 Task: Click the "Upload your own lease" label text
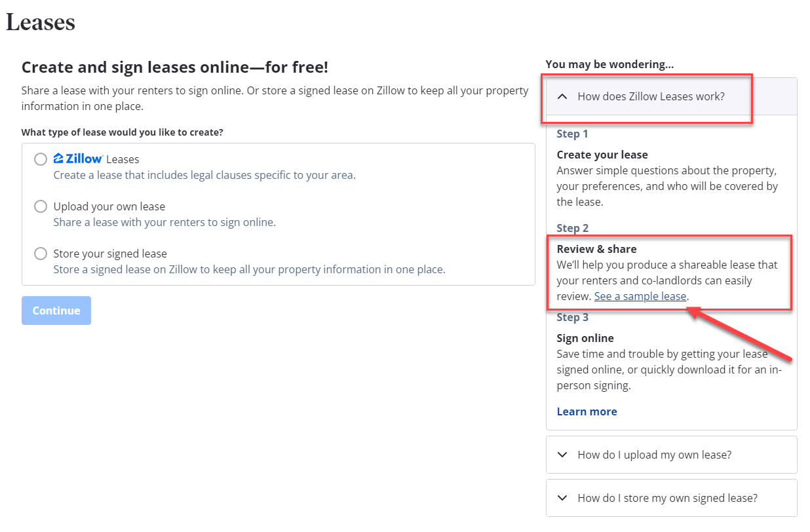pyautogui.click(x=109, y=206)
